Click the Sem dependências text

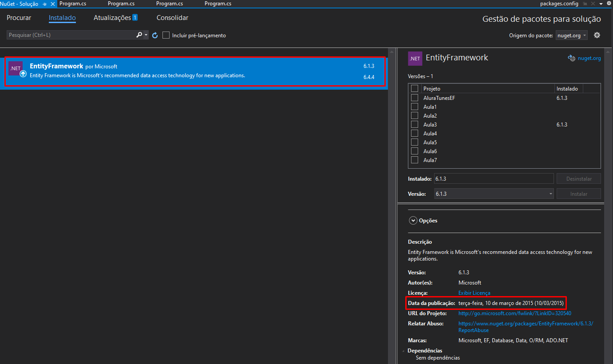tap(438, 358)
